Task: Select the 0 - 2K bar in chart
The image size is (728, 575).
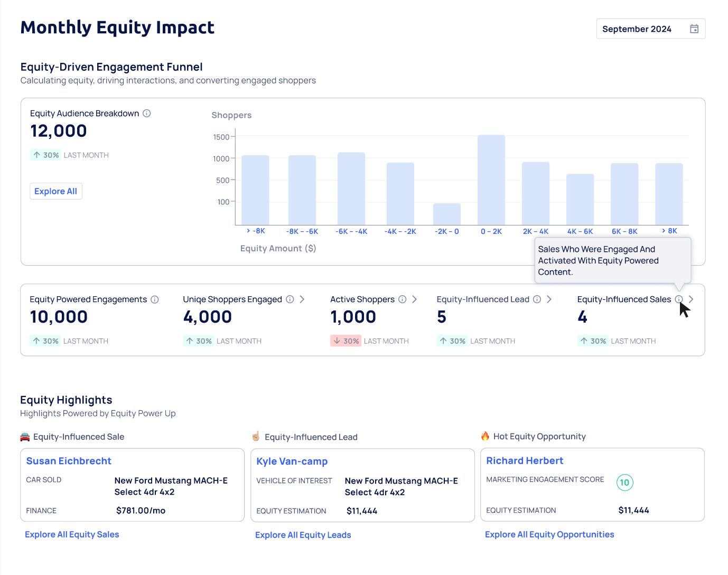Action: click(491, 180)
